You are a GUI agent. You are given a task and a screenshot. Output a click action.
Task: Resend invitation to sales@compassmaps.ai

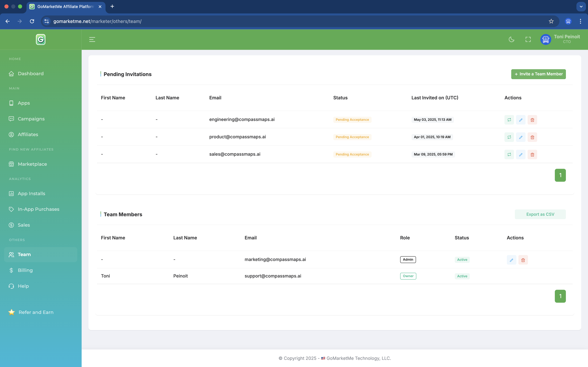point(509,155)
